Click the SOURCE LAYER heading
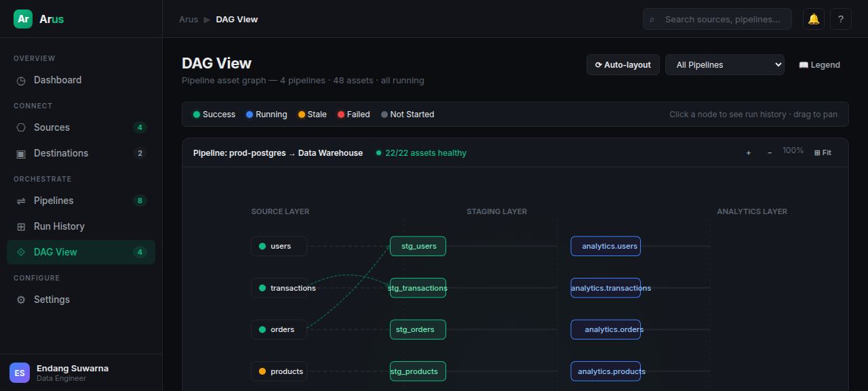868x391 pixels. coord(280,211)
